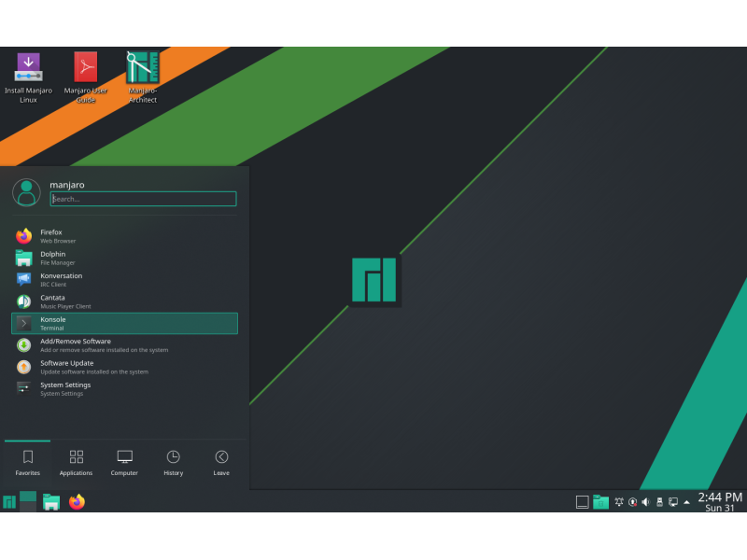Click the manjaro user avatar
Image resolution: width=747 pixels, height=560 pixels.
(26, 192)
